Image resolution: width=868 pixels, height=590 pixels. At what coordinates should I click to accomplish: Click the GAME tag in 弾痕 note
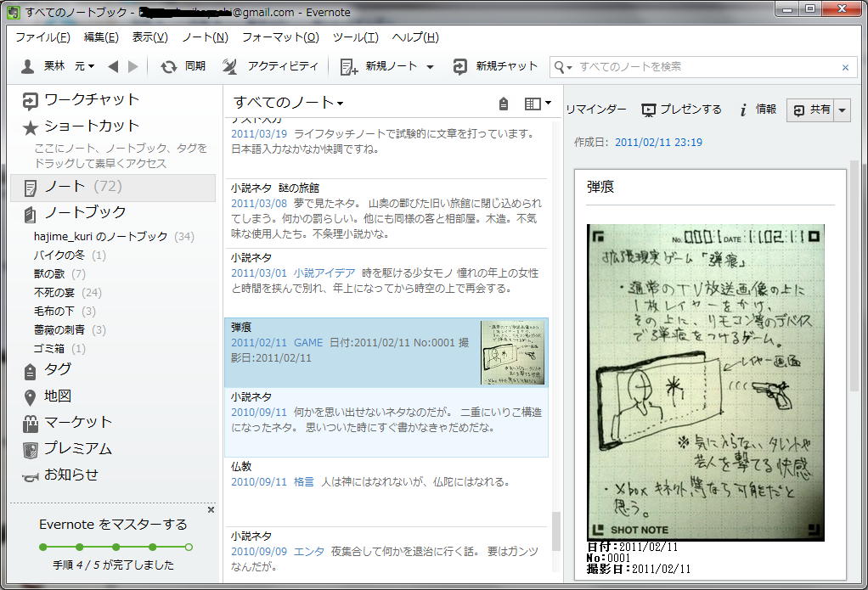[308, 343]
